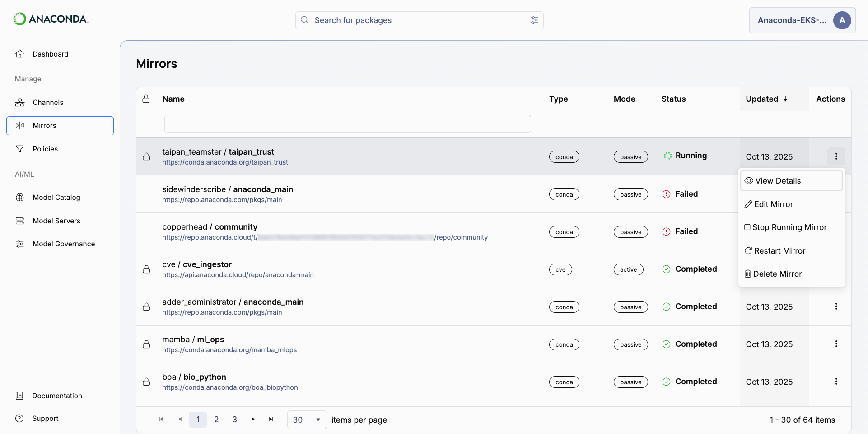Image resolution: width=868 pixels, height=434 pixels.
Task: Go to page 3 of mirrors
Action: (234, 420)
